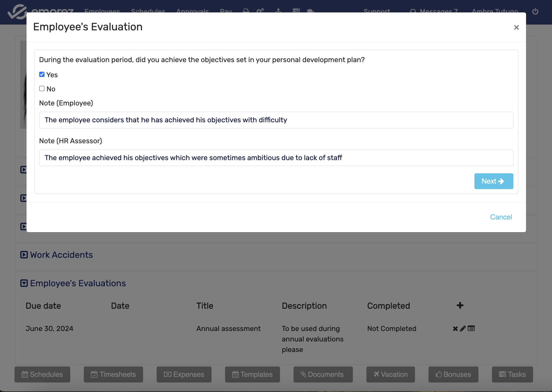Open the Annual assessment form icon
552x392 pixels.
[471, 329]
